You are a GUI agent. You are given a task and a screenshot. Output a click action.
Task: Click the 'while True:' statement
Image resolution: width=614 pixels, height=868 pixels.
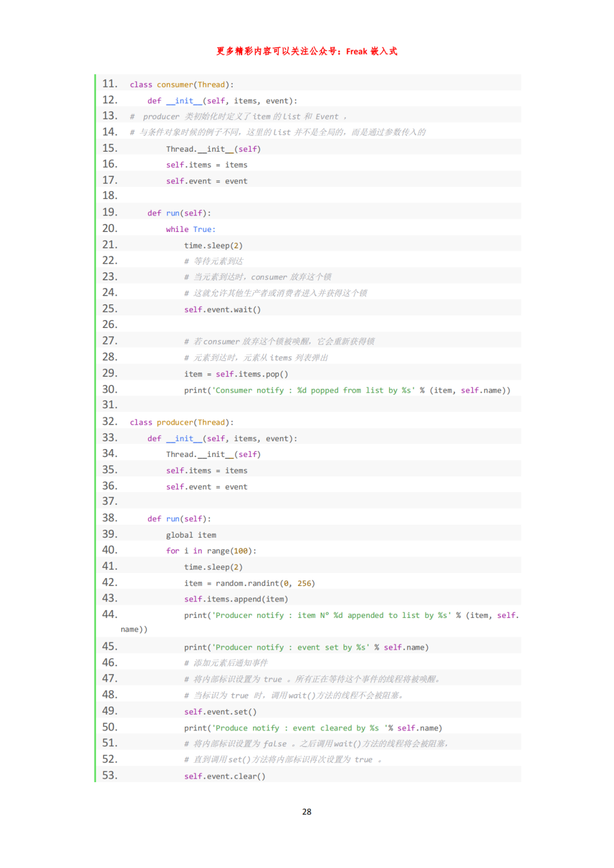[190, 229]
